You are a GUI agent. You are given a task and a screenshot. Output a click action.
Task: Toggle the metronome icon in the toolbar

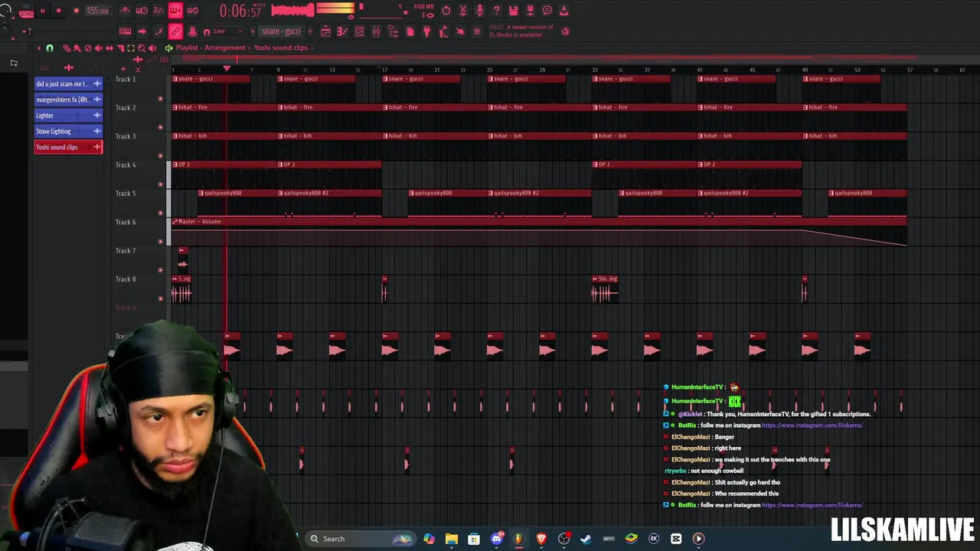(125, 11)
